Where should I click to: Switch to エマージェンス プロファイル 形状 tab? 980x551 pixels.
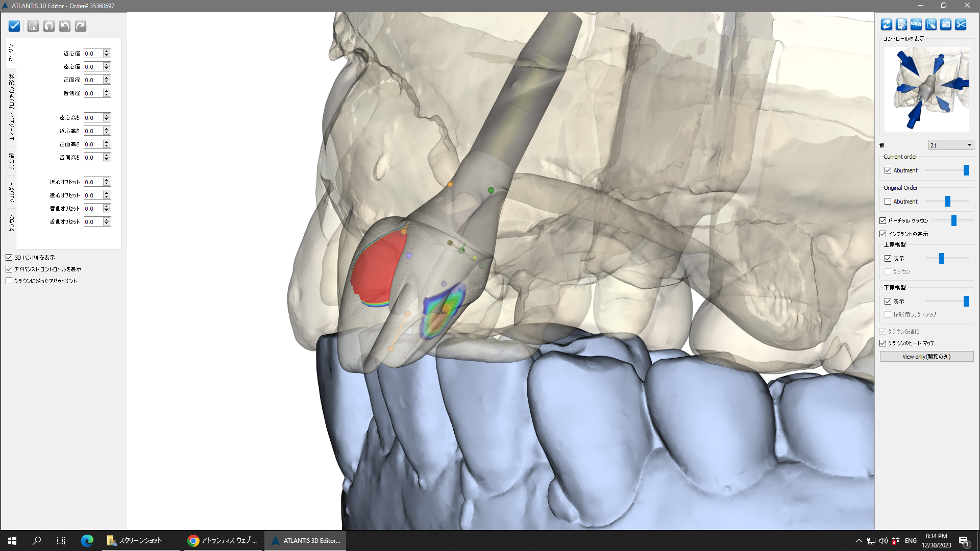coord(12,107)
